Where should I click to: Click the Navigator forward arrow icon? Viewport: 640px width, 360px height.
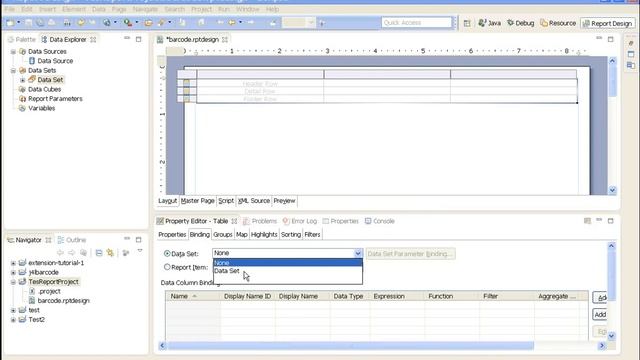click(x=71, y=253)
